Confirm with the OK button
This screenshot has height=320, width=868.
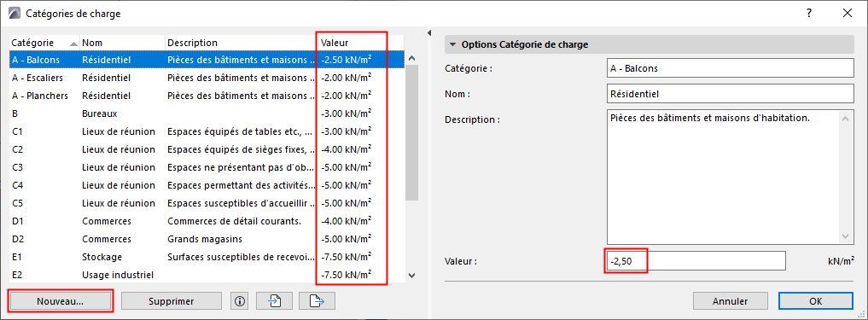click(815, 301)
